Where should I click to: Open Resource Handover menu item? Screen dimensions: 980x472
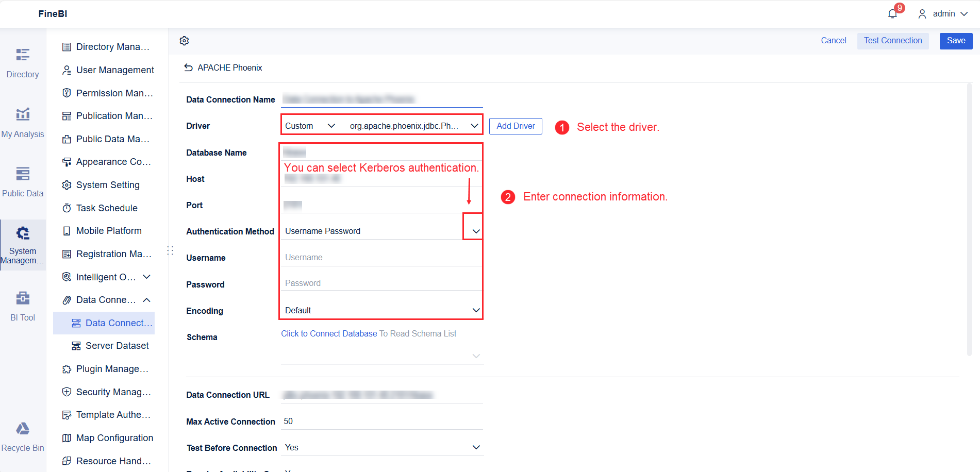(x=104, y=461)
